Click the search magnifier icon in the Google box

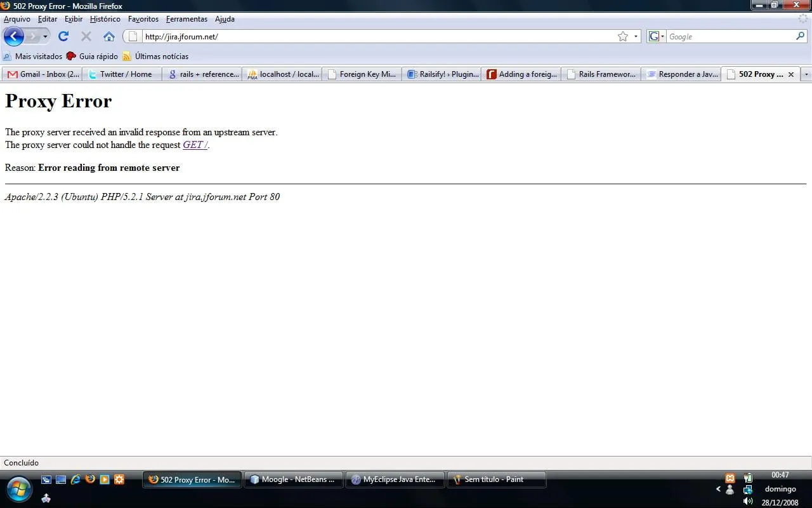(x=801, y=36)
